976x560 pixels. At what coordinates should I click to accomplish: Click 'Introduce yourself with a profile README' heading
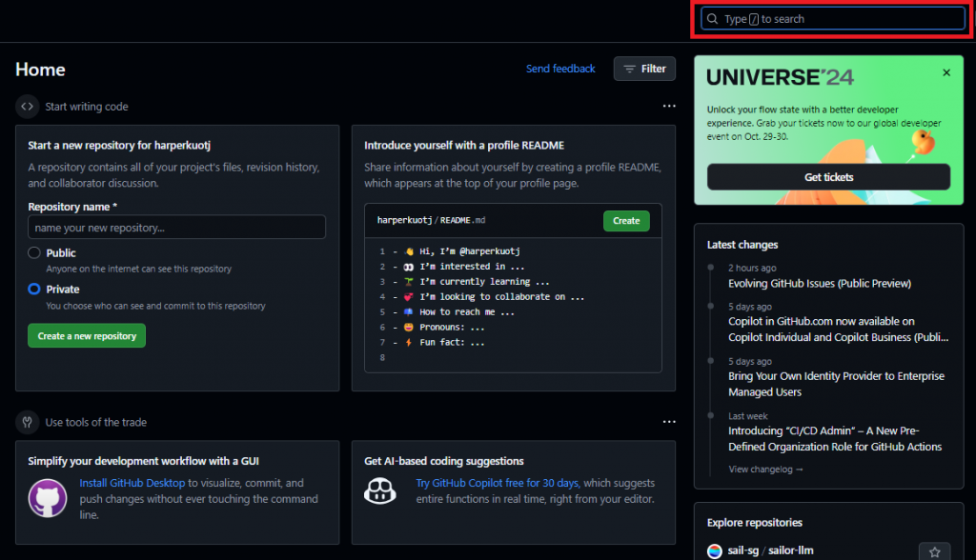point(464,145)
